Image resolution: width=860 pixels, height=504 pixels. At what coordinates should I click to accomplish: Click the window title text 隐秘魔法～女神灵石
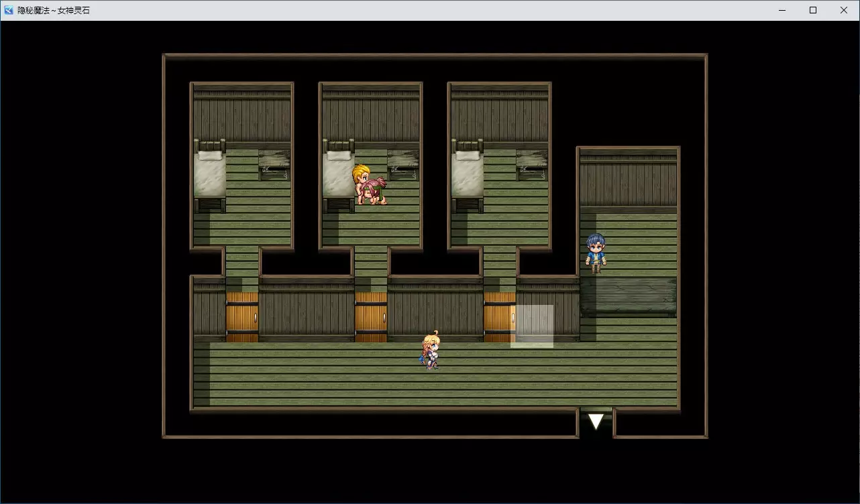(54, 10)
